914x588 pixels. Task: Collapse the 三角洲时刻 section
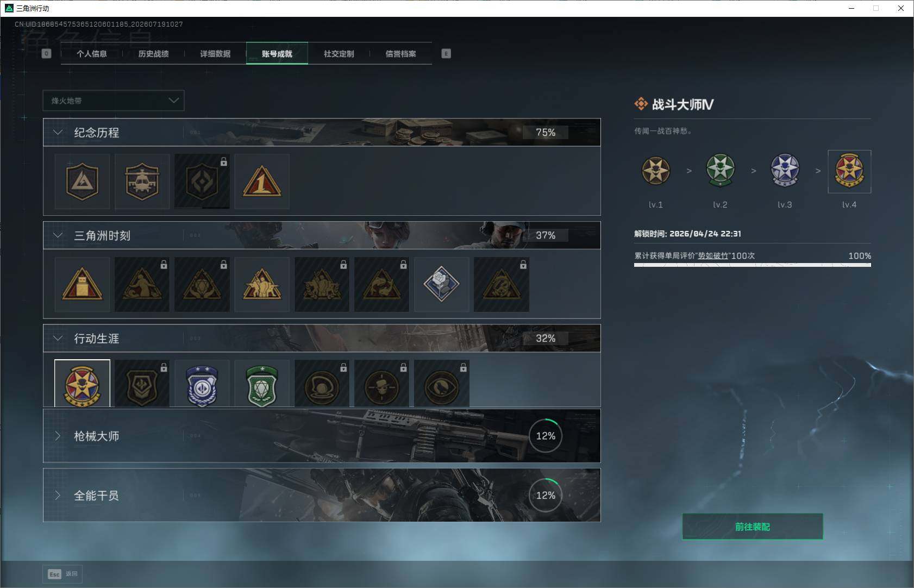tap(58, 235)
